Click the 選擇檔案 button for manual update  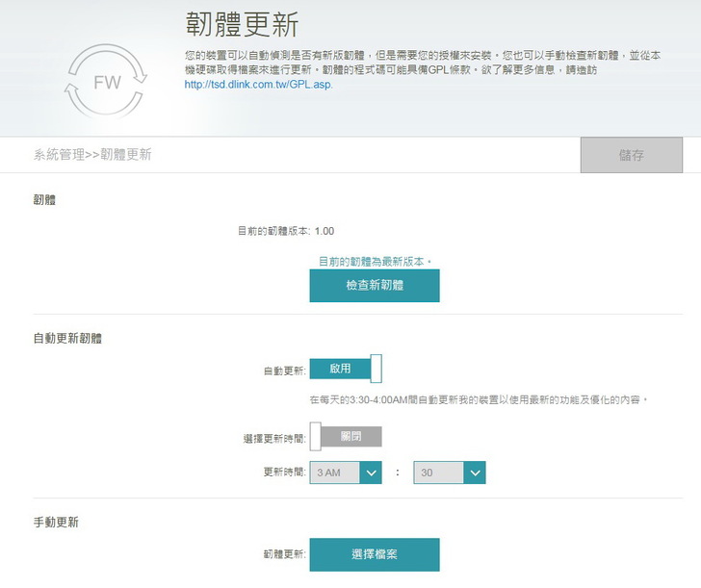[x=374, y=554]
